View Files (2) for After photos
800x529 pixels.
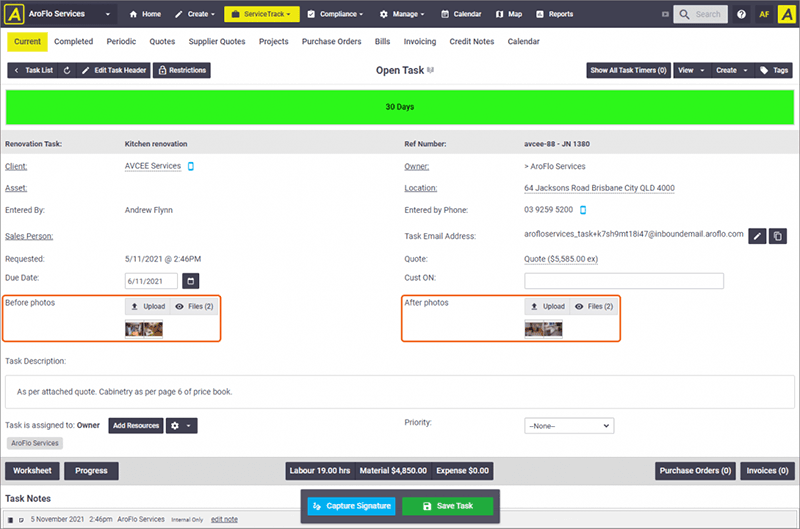593,307
